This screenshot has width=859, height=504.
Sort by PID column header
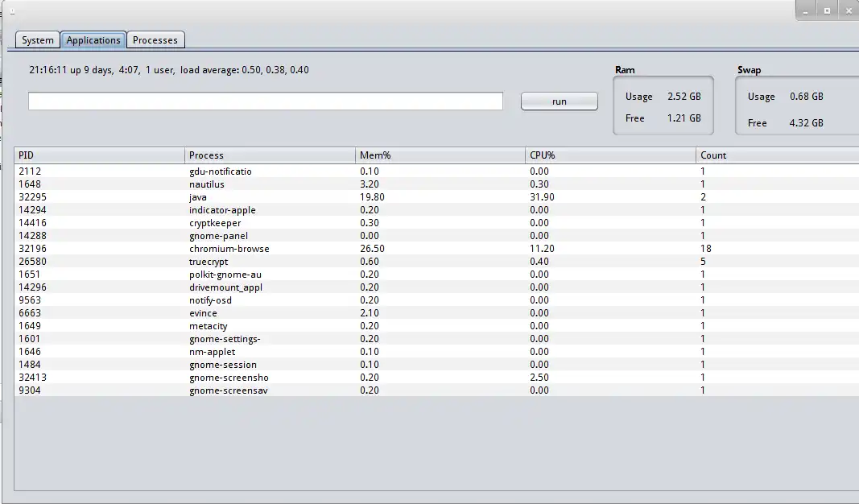click(x=100, y=155)
